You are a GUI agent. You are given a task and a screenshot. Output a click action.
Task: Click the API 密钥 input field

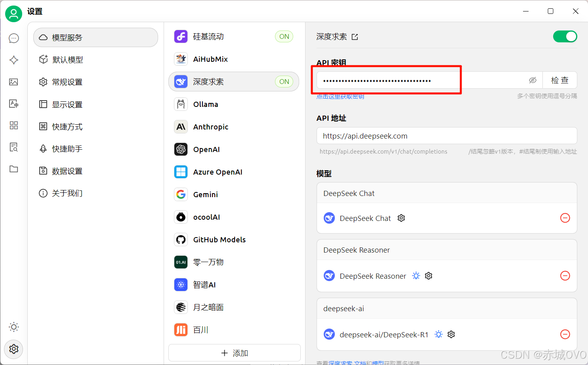[x=430, y=80]
